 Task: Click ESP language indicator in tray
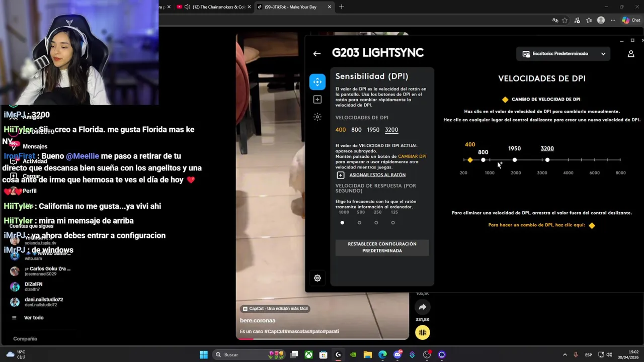pyautogui.click(x=588, y=354)
